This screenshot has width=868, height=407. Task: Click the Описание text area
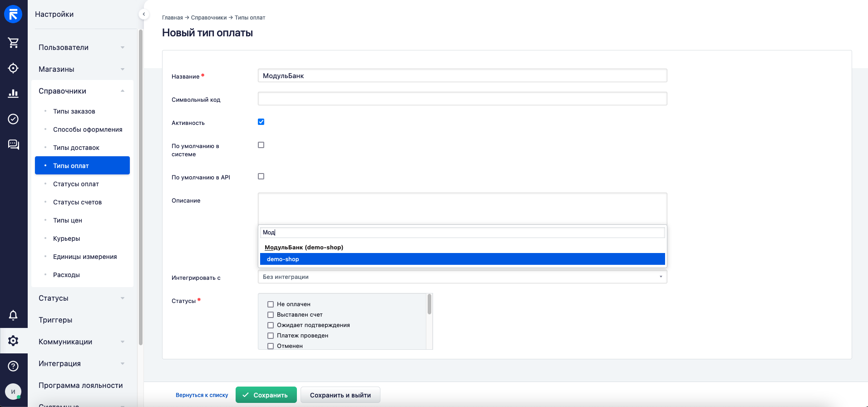coord(462,208)
